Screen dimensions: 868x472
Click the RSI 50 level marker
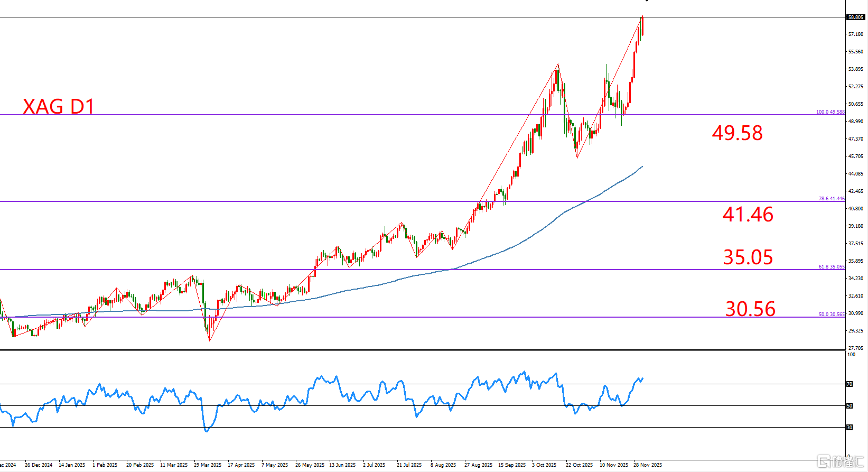[x=850, y=406]
